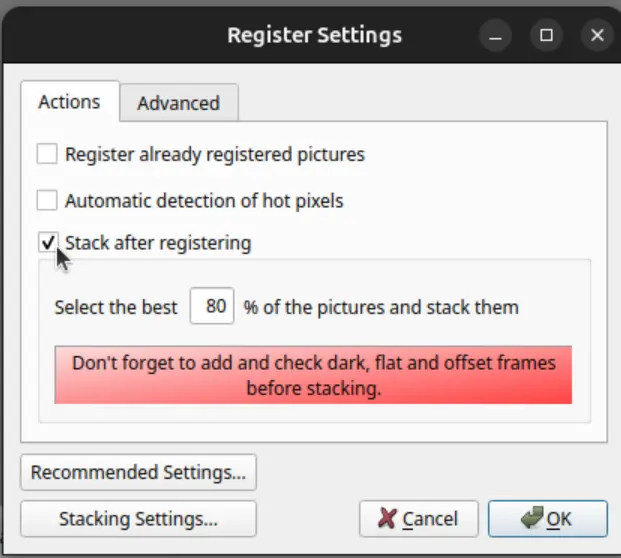The height and width of the screenshot is (558, 621).
Task: Tick the Automatic detection of hot pixels box
Action: 47,200
